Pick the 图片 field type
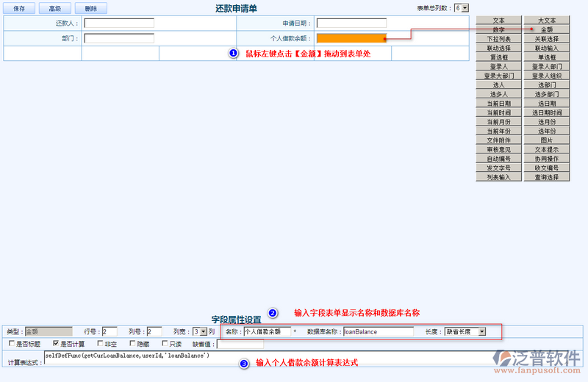 coord(546,140)
